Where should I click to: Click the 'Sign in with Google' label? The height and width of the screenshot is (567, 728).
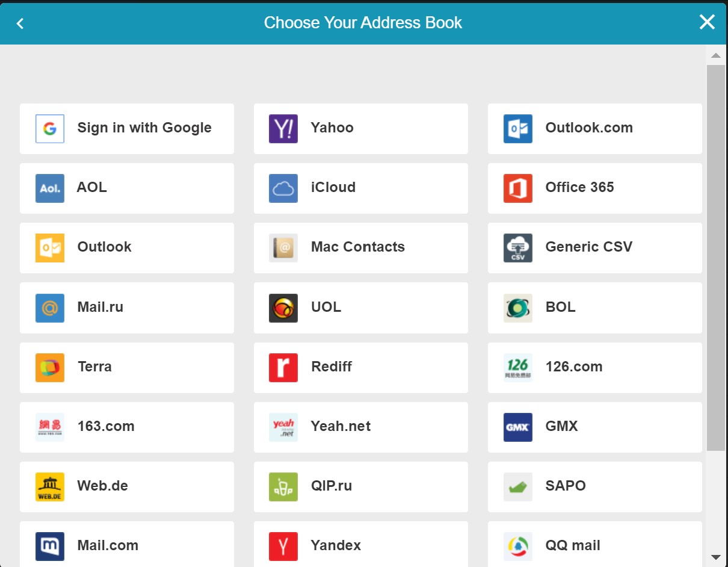(x=144, y=128)
